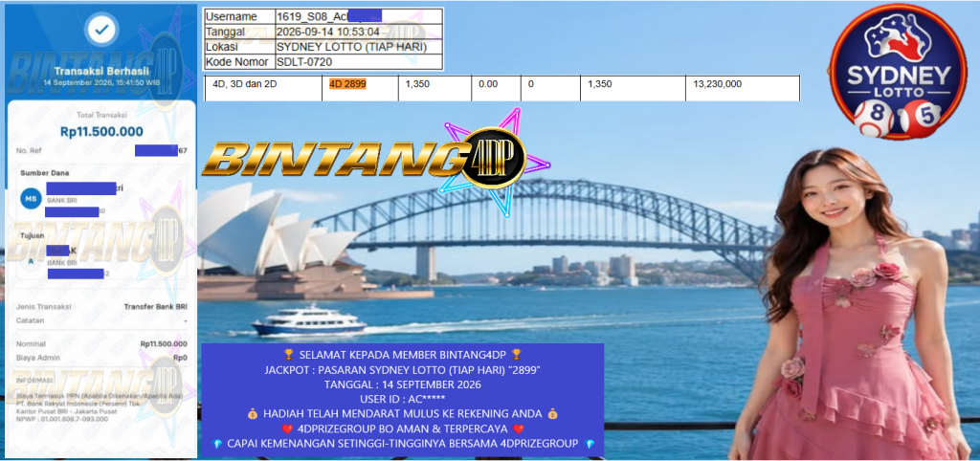Click the 'Tanggal' table label
This screenshot has height=461, width=980.
coord(225,32)
